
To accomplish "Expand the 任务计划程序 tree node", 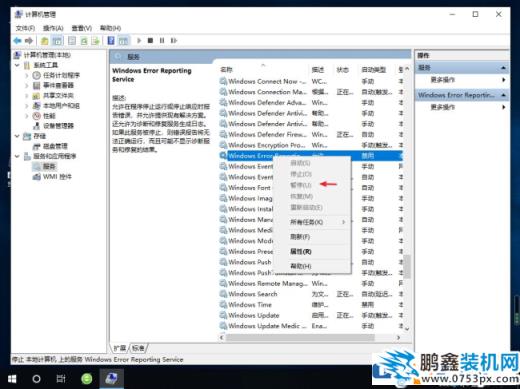I will tap(27, 76).
